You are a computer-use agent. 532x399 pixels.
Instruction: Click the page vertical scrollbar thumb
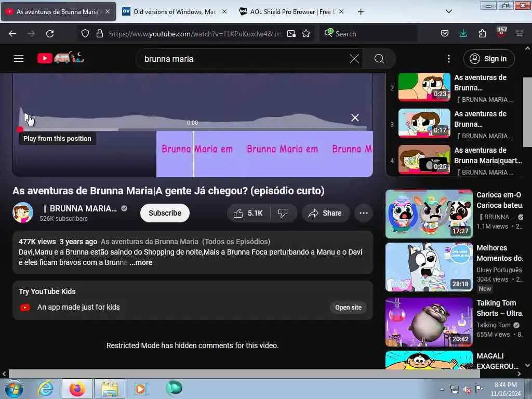point(527,112)
